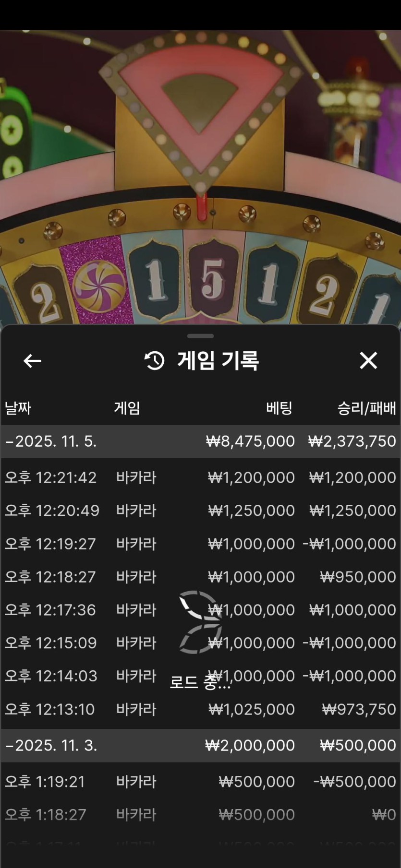Open the 오후 12:21:42 바카라 record
This screenshot has width=401, height=868.
coord(201,477)
